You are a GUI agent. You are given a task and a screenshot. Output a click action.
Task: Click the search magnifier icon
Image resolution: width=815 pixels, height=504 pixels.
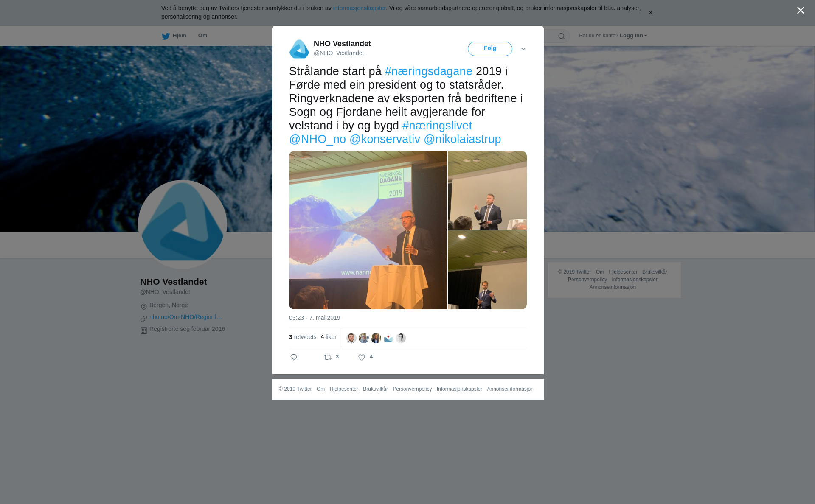coord(562,36)
